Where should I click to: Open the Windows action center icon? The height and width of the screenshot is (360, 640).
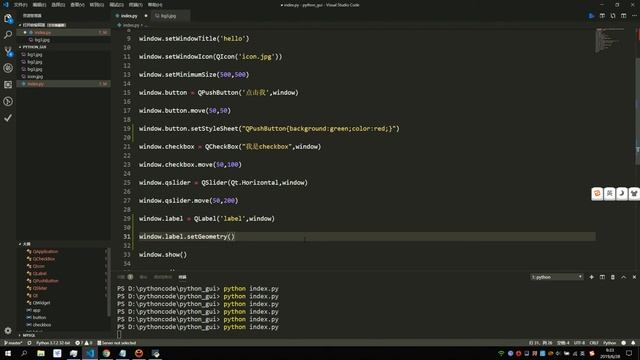(x=629, y=353)
